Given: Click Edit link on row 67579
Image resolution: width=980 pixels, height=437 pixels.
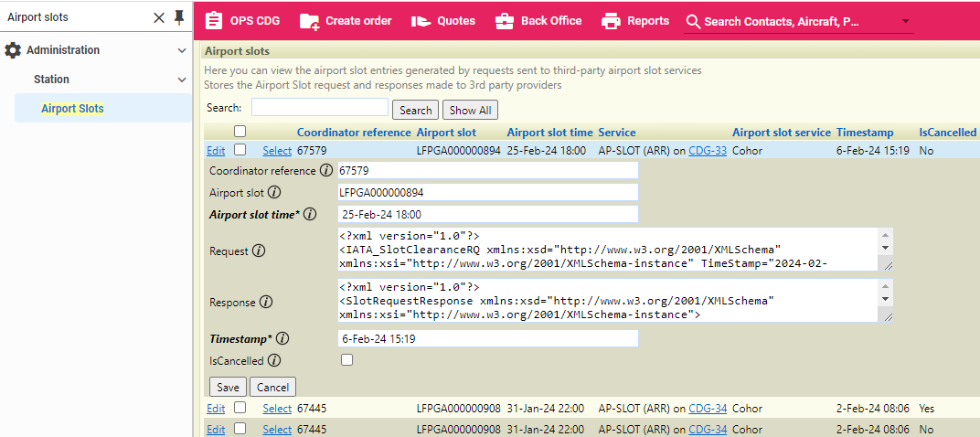Looking at the screenshot, I should point(216,151).
